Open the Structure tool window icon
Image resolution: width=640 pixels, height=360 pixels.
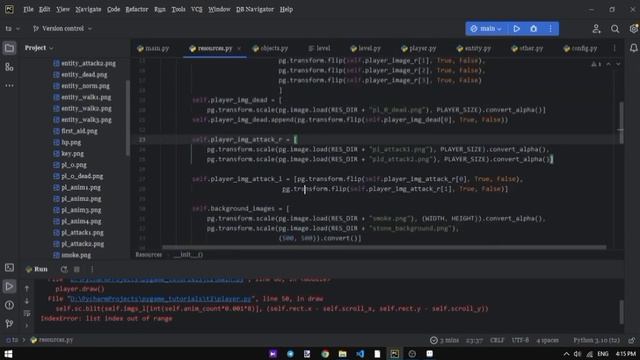(x=9, y=67)
